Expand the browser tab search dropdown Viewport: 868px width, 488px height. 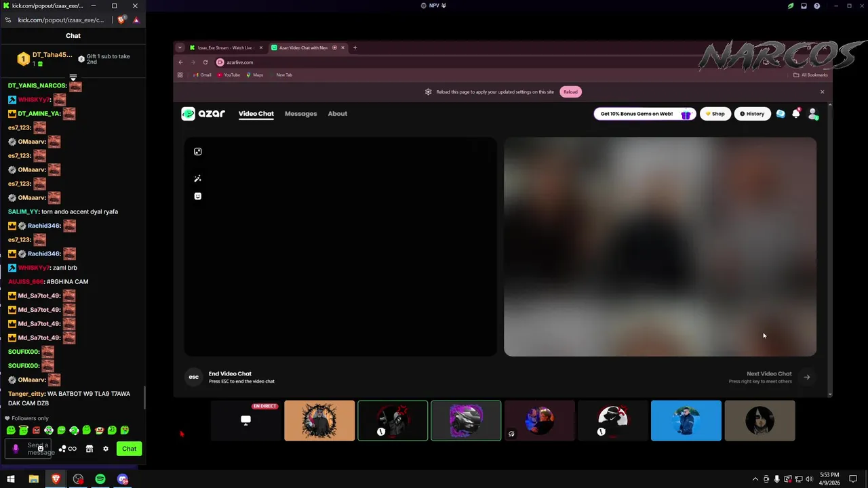(x=180, y=47)
